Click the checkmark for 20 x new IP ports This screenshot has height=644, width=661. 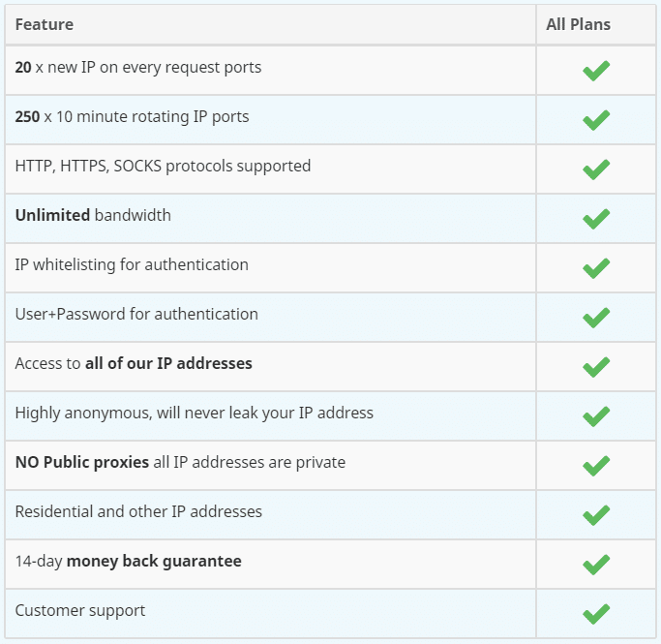[596, 71]
